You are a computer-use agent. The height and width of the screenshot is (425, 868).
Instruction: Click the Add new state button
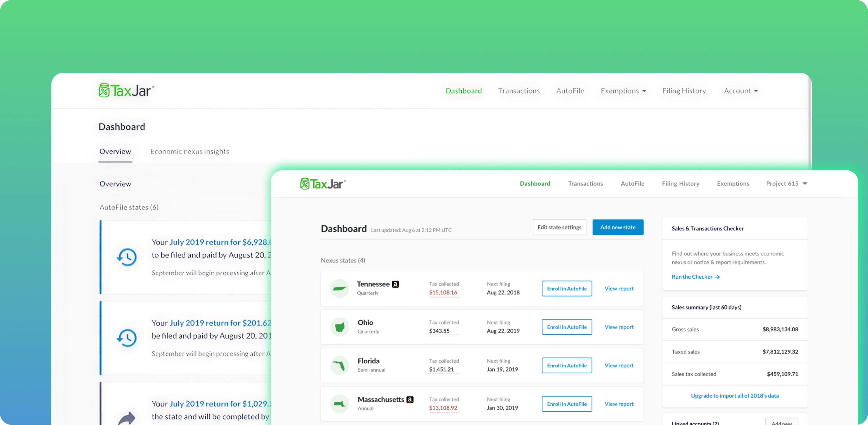pos(618,227)
